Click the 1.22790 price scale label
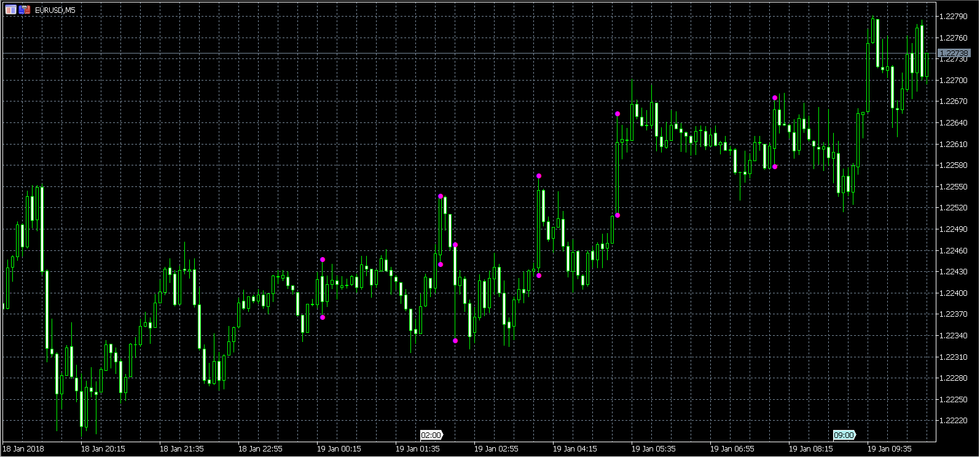Screen dimensions: 980x457 click(x=953, y=17)
